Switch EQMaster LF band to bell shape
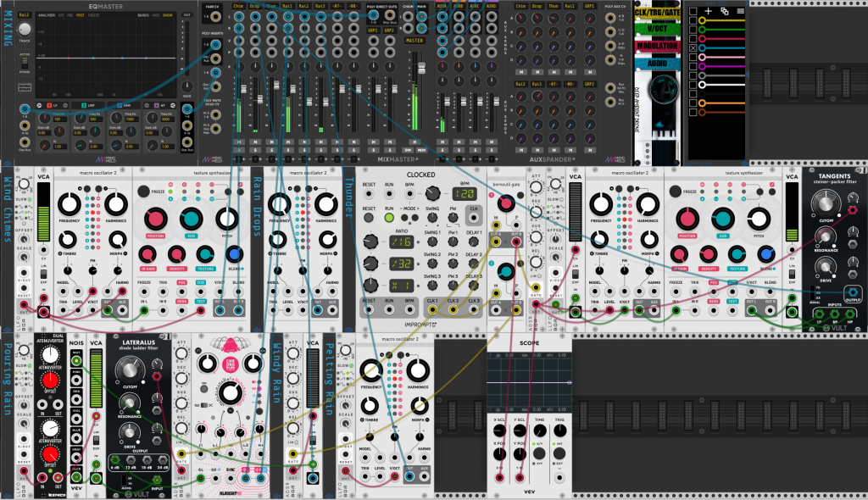The width and height of the screenshot is (868, 500). 65,105
